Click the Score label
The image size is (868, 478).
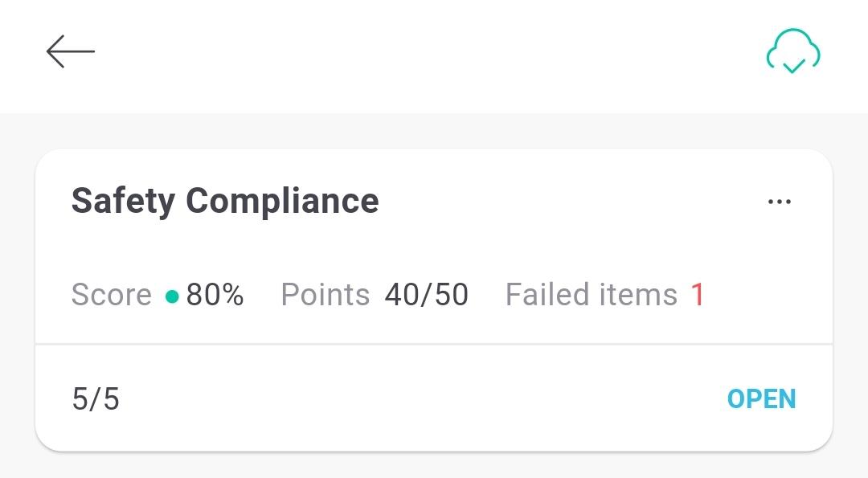111,294
